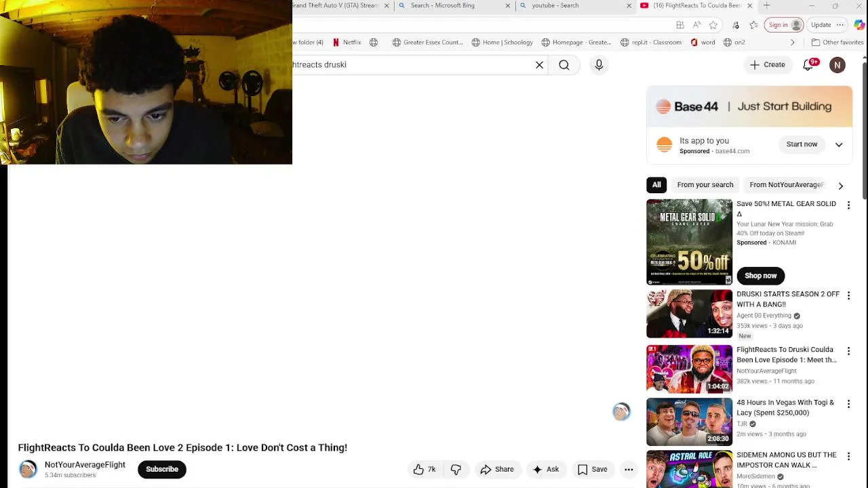868x488 pixels.
Task: Open the Favorites list icon
Action: point(753,25)
